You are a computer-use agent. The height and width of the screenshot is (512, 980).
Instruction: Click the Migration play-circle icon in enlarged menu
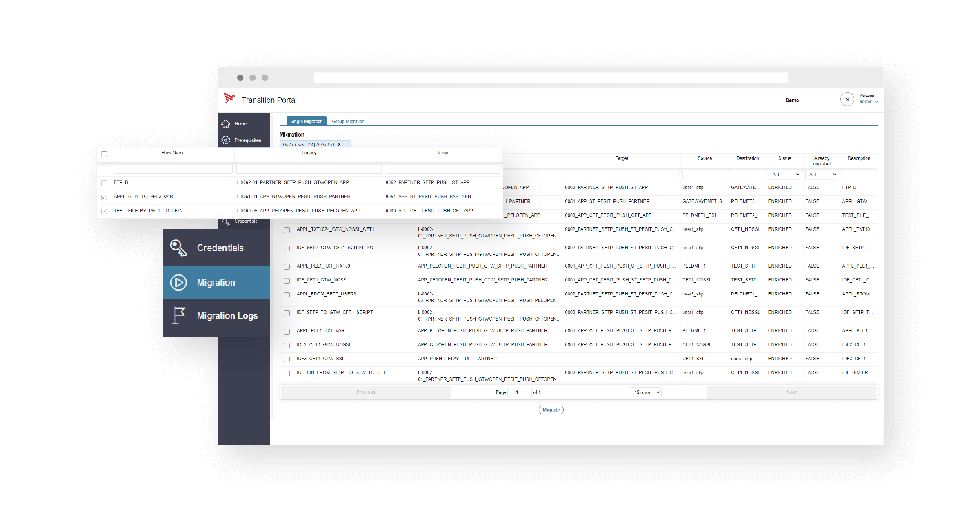[x=178, y=282]
